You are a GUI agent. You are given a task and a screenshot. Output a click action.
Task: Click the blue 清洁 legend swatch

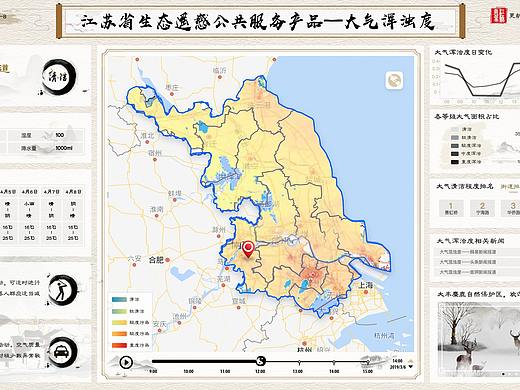click(119, 300)
